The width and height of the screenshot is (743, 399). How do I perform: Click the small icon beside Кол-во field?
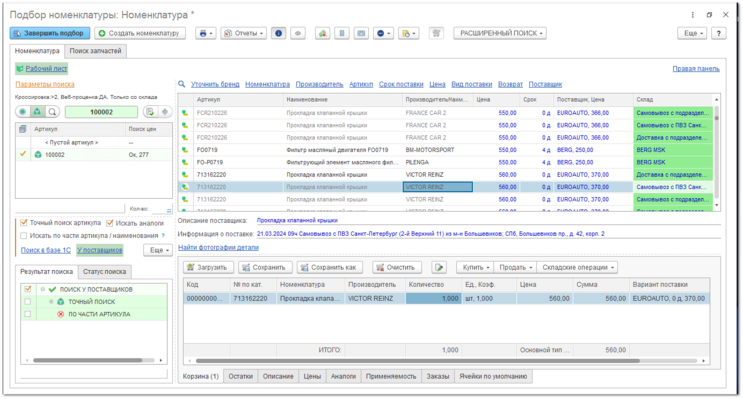click(169, 209)
